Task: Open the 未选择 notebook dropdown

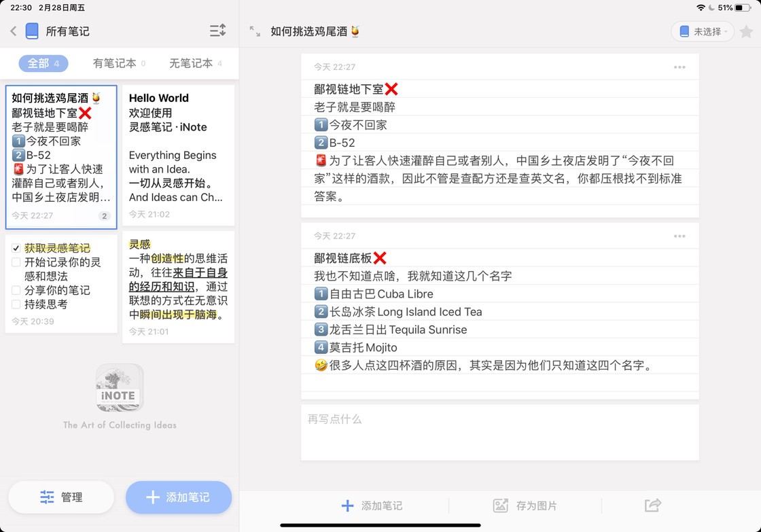Action: 703,31
